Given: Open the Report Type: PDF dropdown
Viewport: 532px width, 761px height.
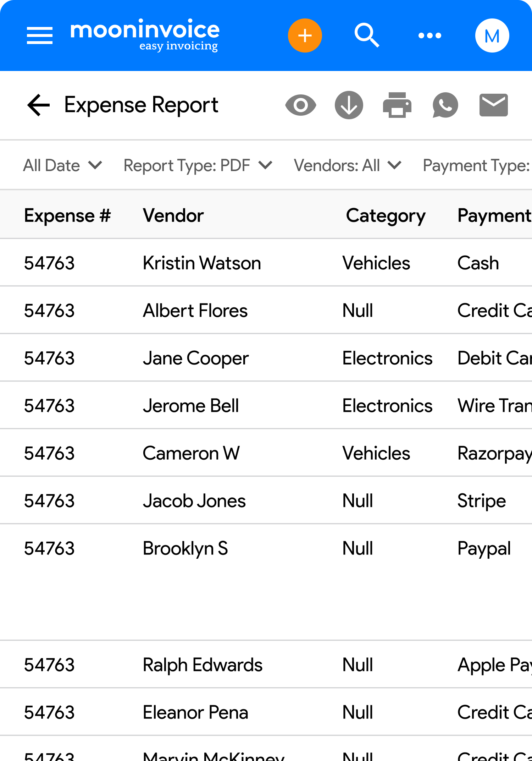Looking at the screenshot, I should [x=198, y=165].
